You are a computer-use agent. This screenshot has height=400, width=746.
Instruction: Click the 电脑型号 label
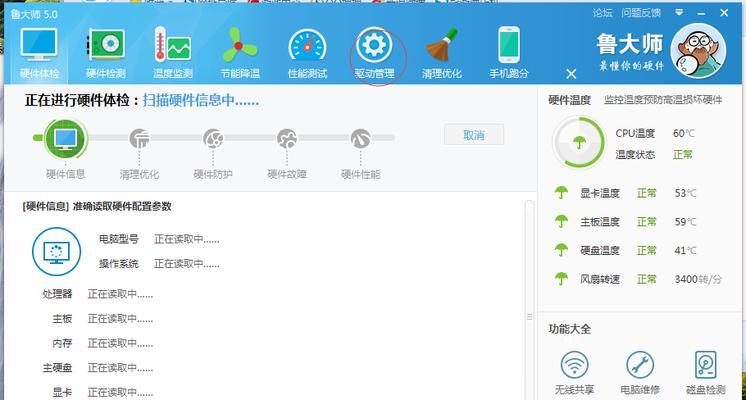pos(118,239)
